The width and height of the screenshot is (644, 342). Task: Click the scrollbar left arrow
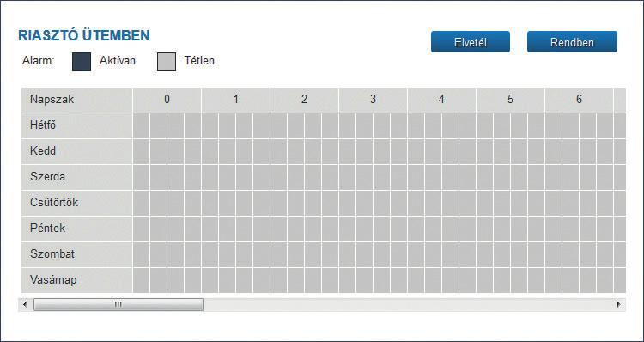click(25, 304)
